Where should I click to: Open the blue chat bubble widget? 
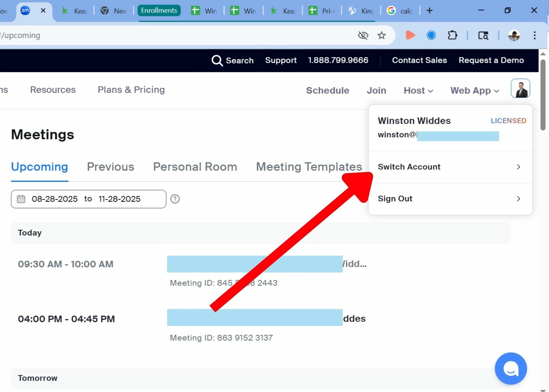[x=511, y=368]
